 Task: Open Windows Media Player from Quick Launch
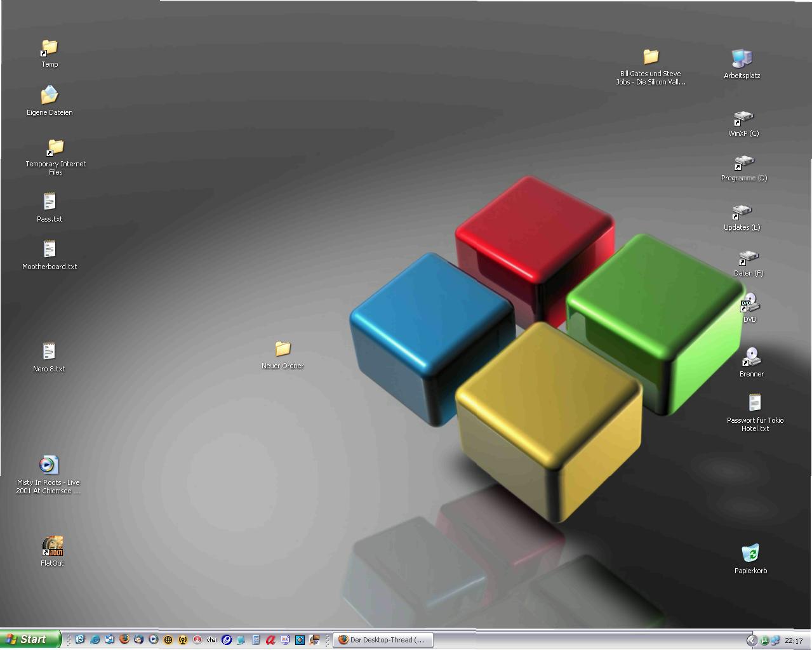pos(153,639)
